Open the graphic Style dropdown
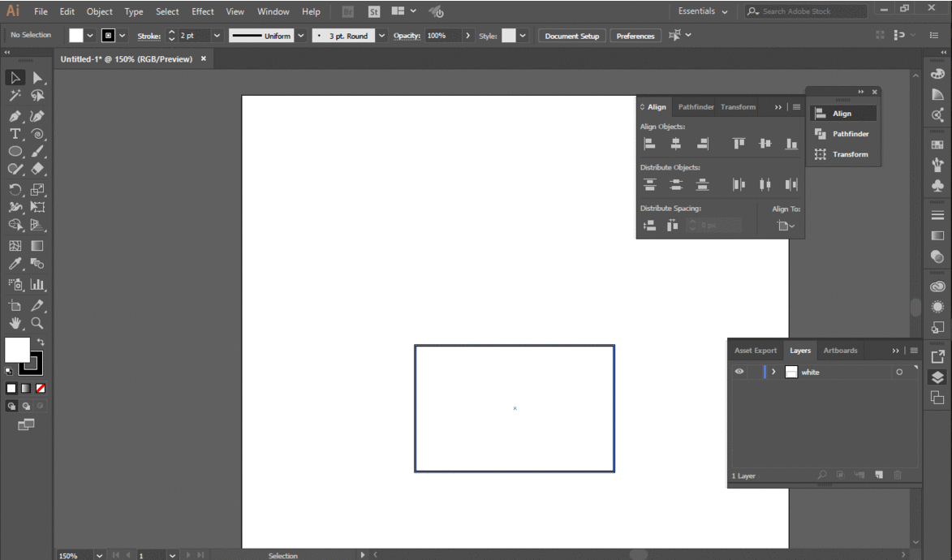 (523, 36)
